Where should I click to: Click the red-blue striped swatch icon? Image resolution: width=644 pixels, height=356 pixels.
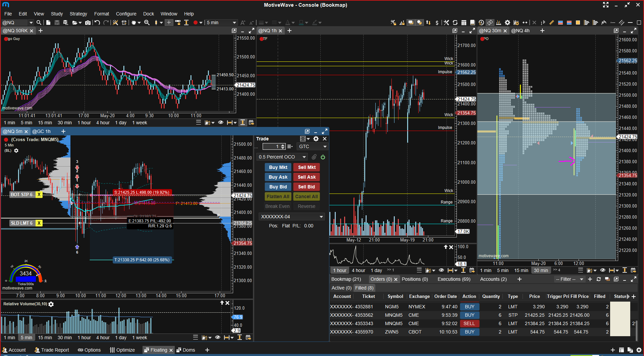[x=569, y=23]
